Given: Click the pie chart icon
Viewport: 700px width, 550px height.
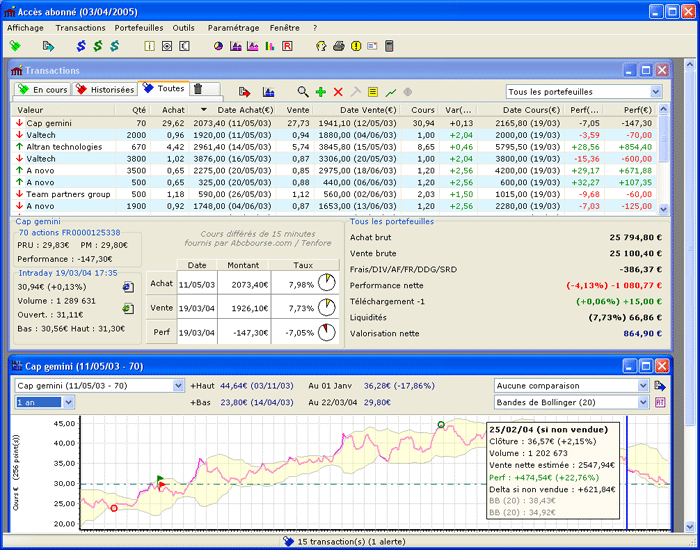Looking at the screenshot, I should (218, 46).
